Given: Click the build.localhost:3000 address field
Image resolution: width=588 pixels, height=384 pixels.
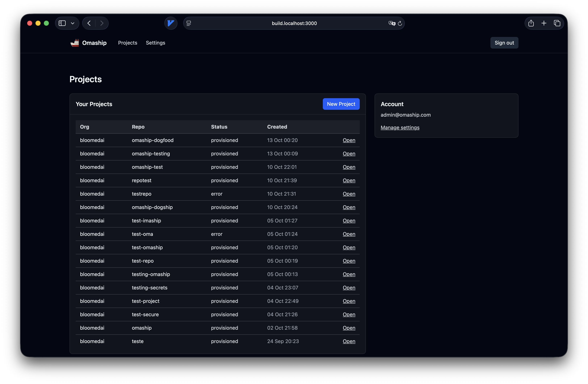Looking at the screenshot, I should point(294,23).
